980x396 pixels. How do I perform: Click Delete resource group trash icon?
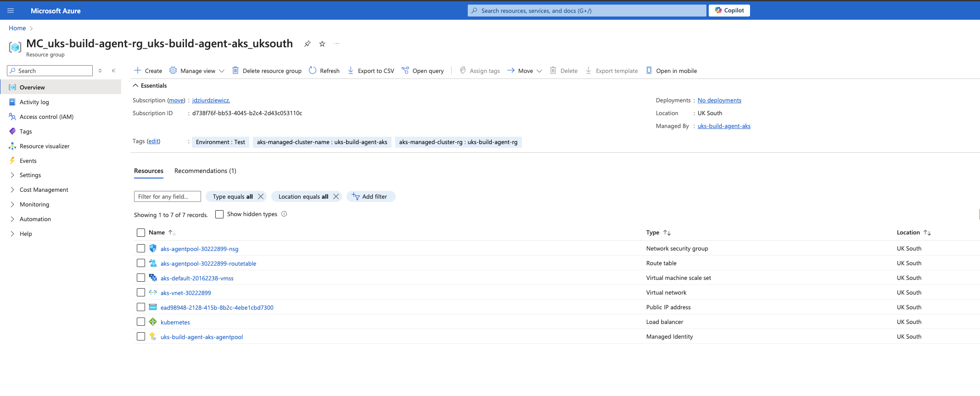[x=235, y=70]
